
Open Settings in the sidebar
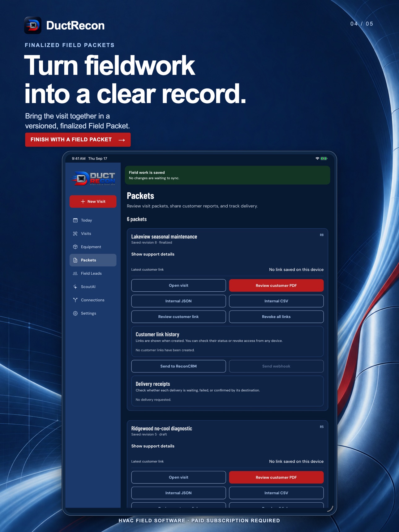(93, 313)
